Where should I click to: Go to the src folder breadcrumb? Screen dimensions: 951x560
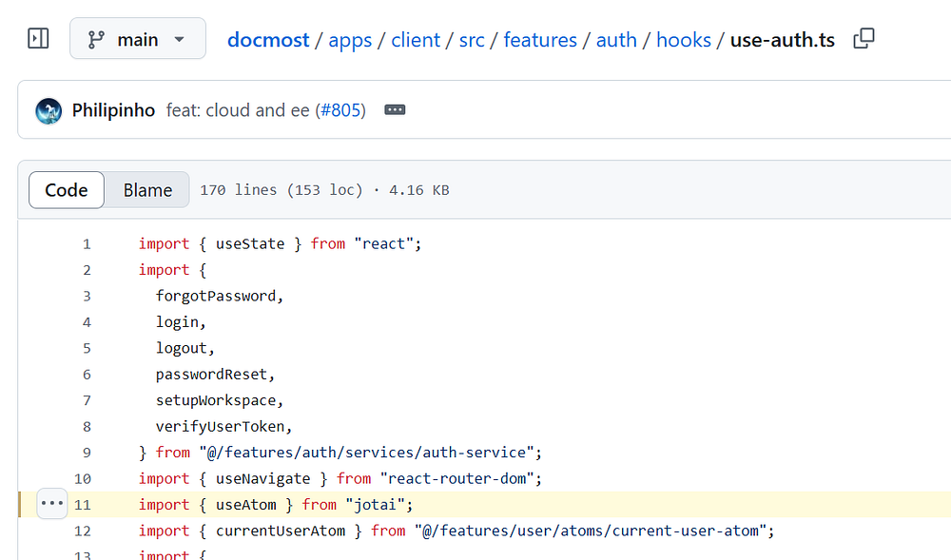click(x=472, y=40)
